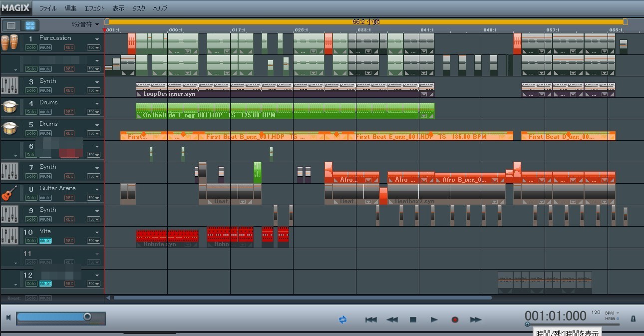Jump to start with skip-back button
Viewport: 644px width, 336px height.
pos(371,320)
